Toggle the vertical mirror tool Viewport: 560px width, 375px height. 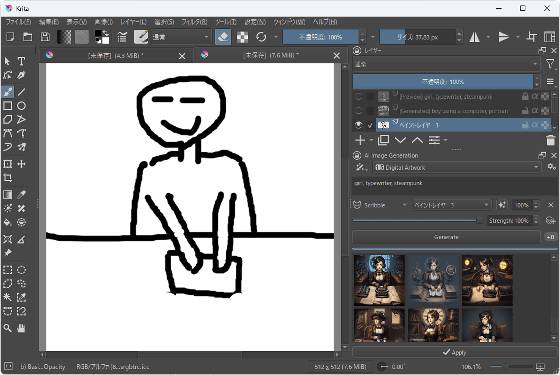click(x=504, y=37)
